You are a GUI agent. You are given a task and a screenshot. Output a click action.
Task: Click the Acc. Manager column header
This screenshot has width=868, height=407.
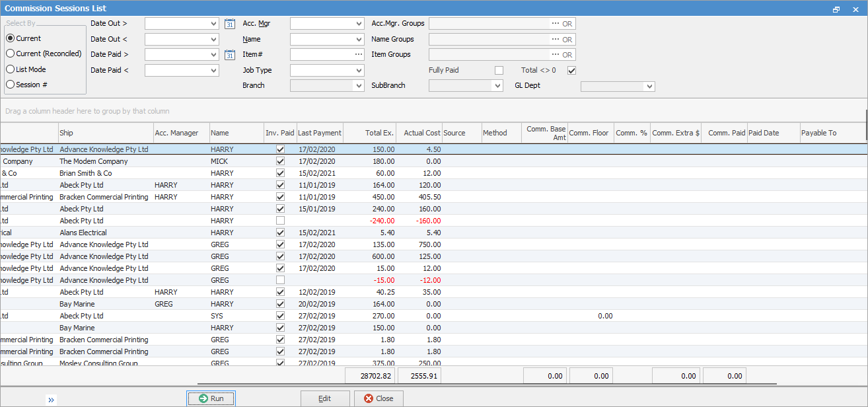[x=176, y=133]
